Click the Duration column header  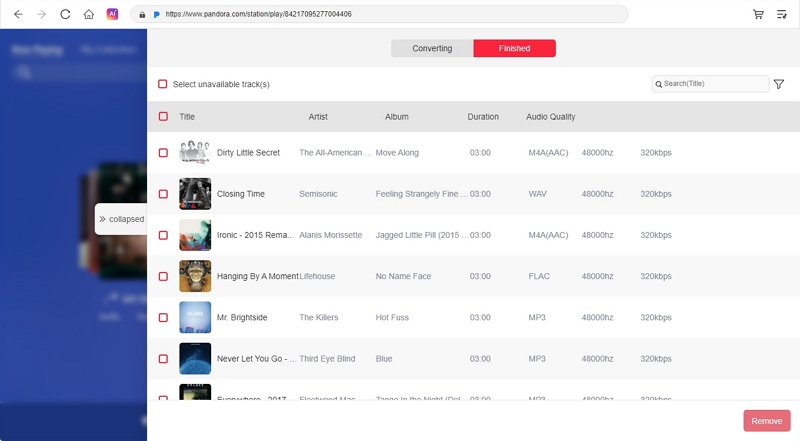click(x=483, y=117)
